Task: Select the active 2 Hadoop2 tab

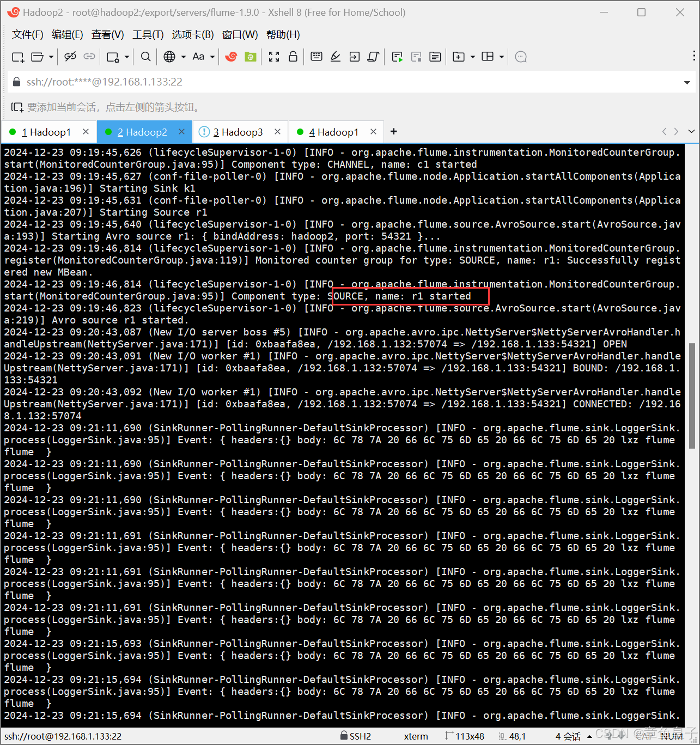Action: point(142,132)
